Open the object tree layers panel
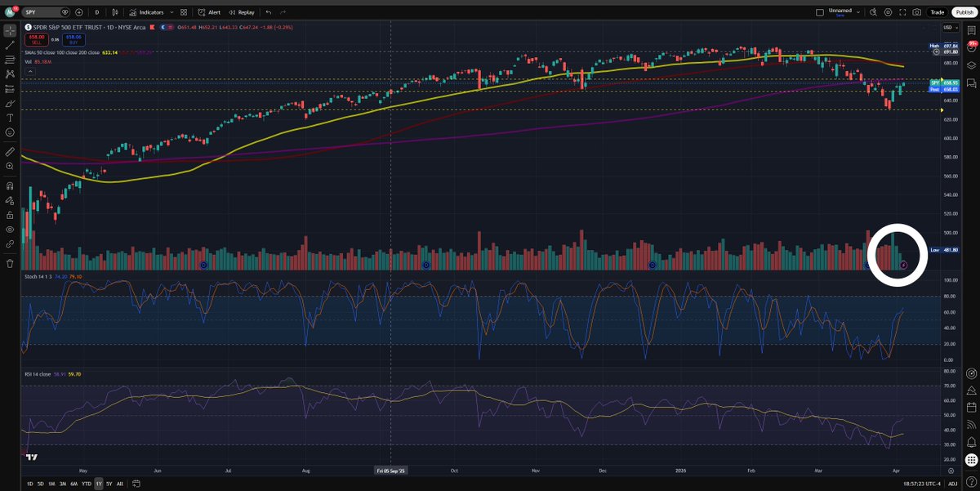This screenshot has height=491, width=980. coord(972,65)
